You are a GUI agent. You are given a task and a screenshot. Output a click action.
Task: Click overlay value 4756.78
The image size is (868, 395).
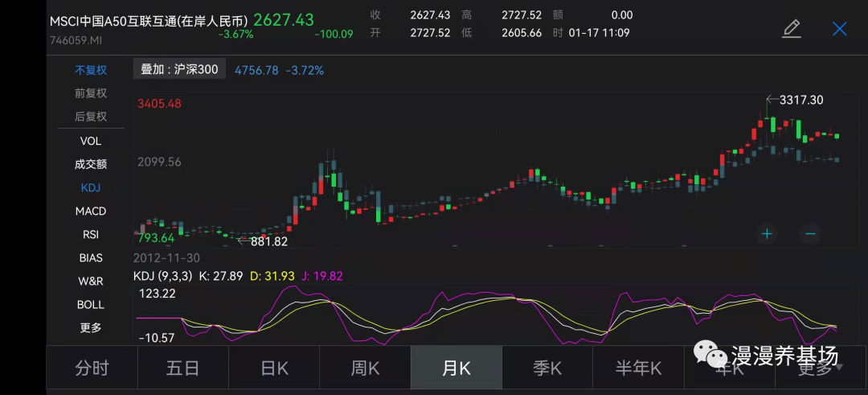coord(257,70)
